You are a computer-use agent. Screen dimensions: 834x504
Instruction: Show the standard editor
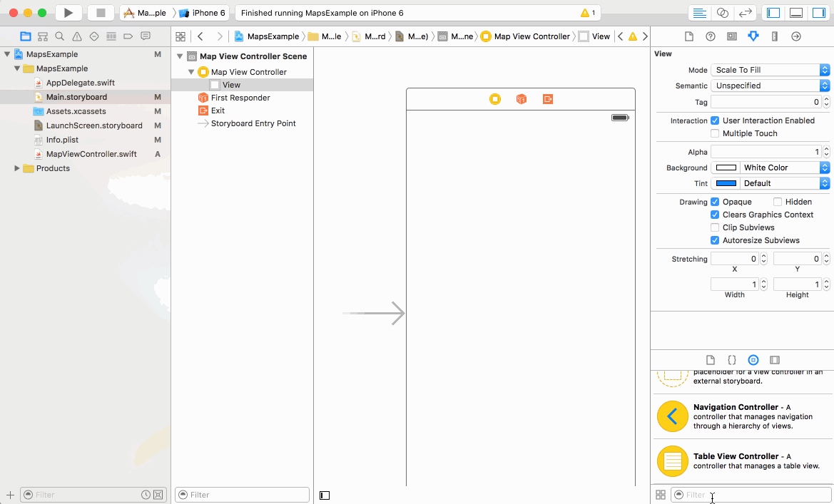click(699, 13)
